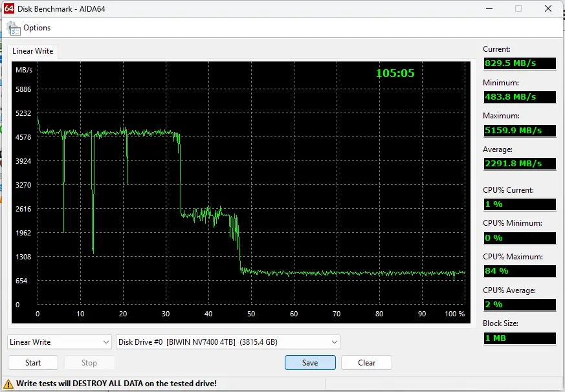Click the Stop button
565x392 pixels.
tap(89, 363)
